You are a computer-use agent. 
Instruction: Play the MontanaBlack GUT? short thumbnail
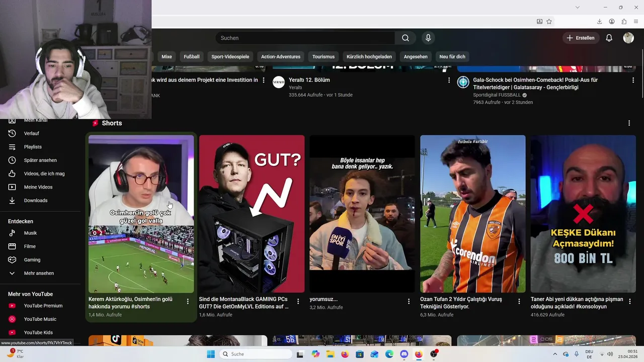252,214
